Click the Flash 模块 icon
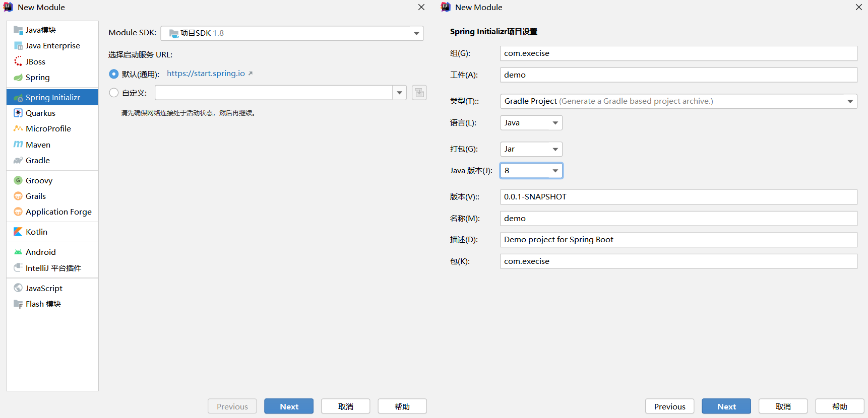868x418 pixels. [x=18, y=304]
